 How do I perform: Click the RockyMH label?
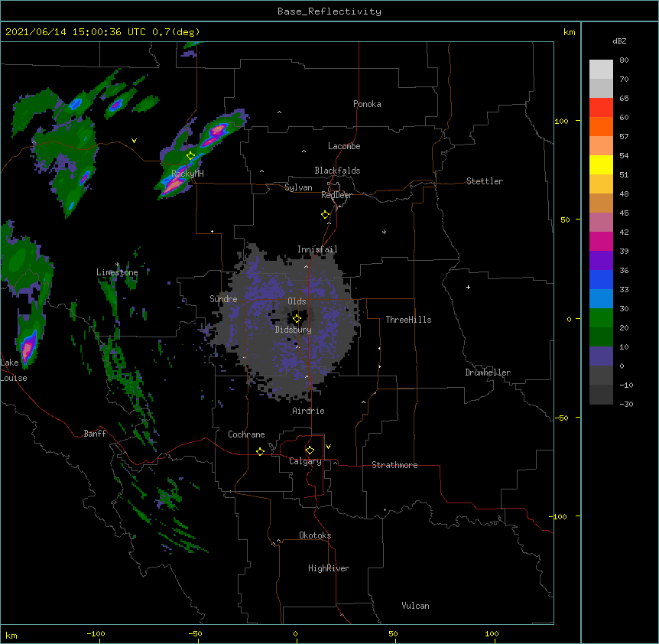[187, 173]
